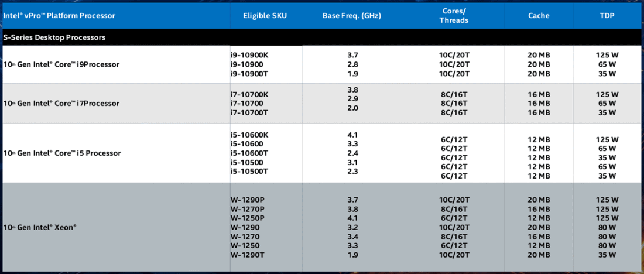
Task: Click the 2.9 base frequency value
Action: point(353,99)
